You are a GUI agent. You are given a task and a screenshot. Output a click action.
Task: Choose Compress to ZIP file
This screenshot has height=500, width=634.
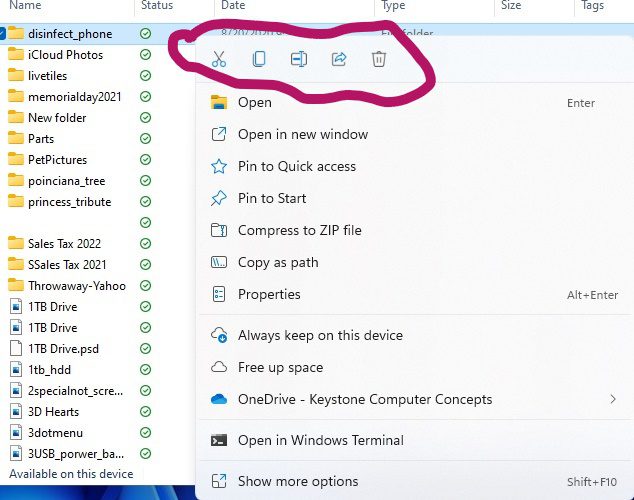pyautogui.click(x=414, y=230)
